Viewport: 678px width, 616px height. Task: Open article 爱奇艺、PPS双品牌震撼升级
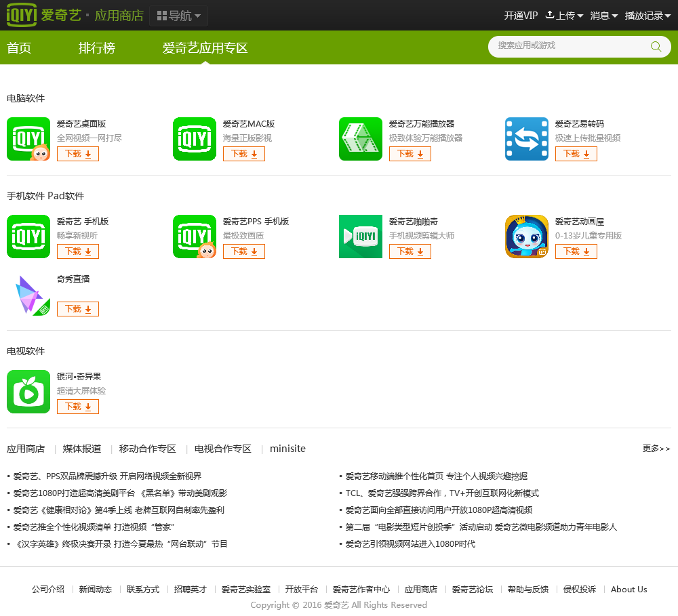[x=107, y=476]
